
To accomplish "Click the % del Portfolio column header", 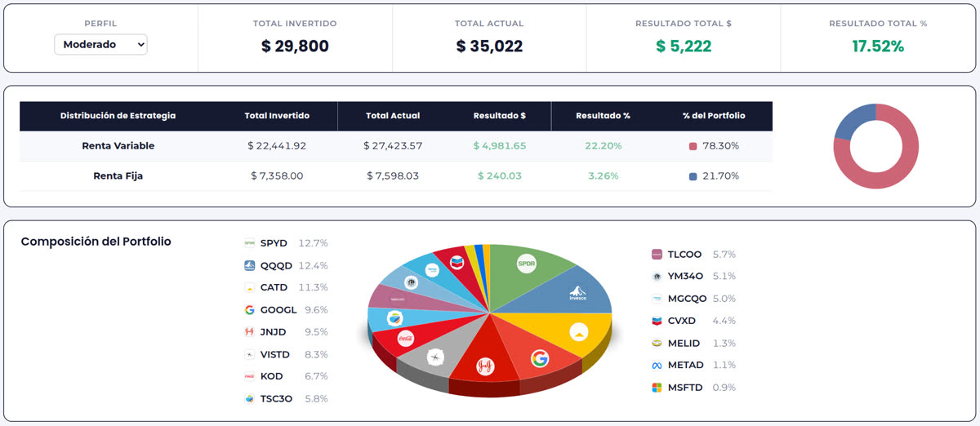I will pyautogui.click(x=714, y=116).
